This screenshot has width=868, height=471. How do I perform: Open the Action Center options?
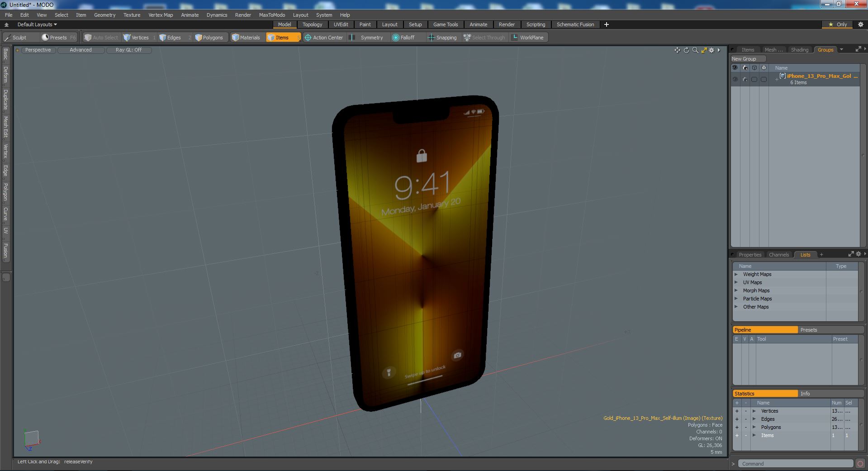[x=324, y=38]
